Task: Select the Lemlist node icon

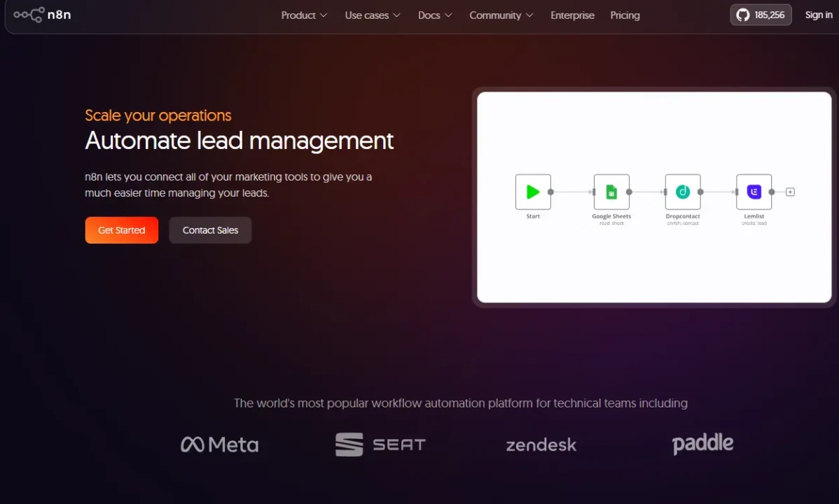Action: (x=754, y=192)
